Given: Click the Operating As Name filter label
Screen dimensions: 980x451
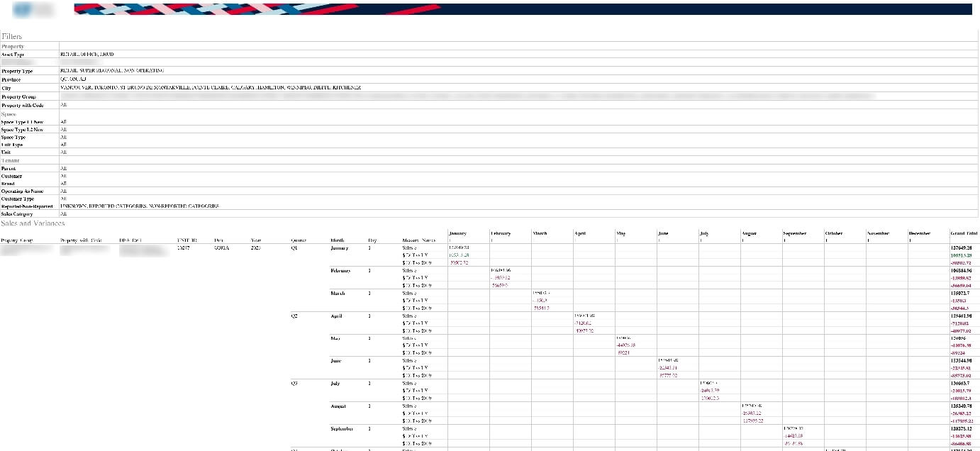Looking at the screenshot, I should tap(22, 191).
